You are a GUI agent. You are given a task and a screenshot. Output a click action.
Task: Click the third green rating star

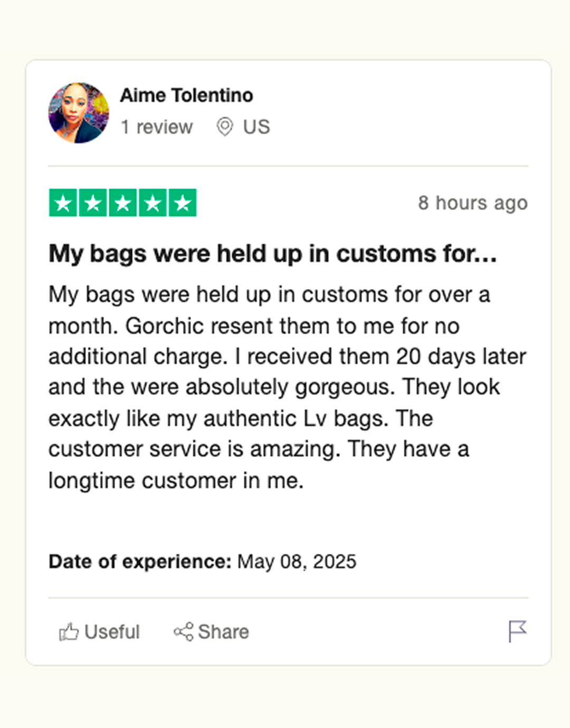(x=123, y=203)
